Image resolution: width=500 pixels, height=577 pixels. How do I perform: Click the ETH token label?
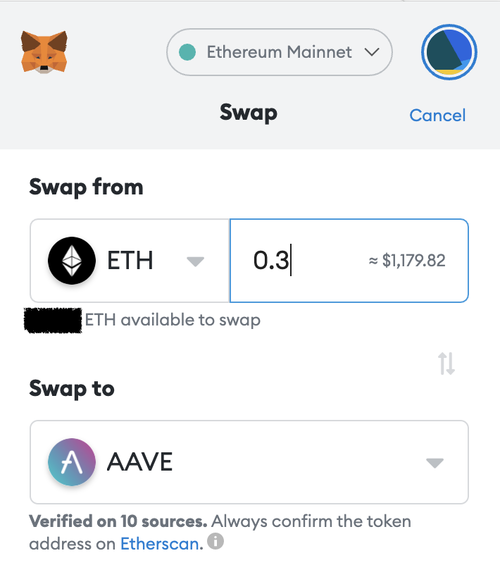(x=130, y=261)
